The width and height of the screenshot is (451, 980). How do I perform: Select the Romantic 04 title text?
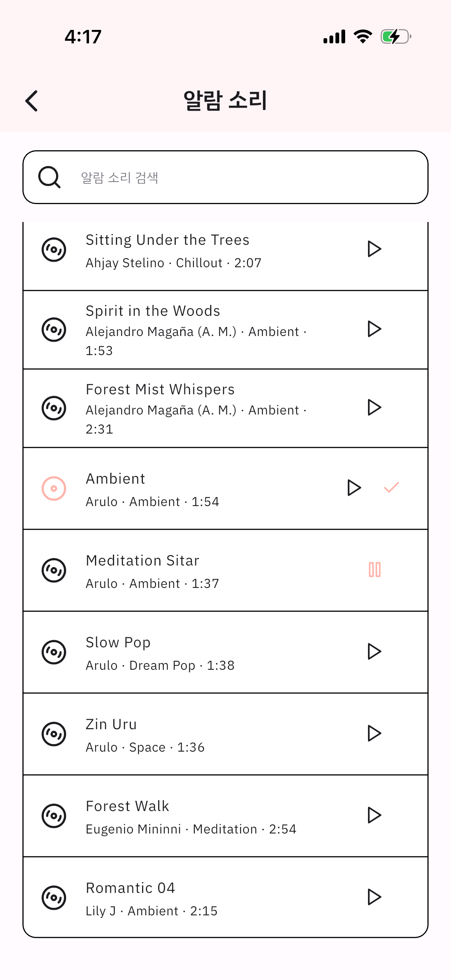pos(130,888)
